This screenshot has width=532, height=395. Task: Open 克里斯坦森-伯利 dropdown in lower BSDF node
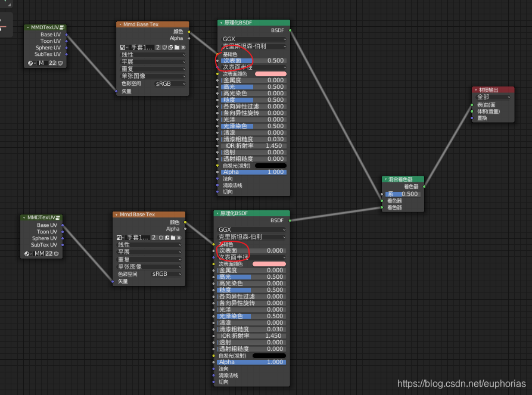(251, 237)
